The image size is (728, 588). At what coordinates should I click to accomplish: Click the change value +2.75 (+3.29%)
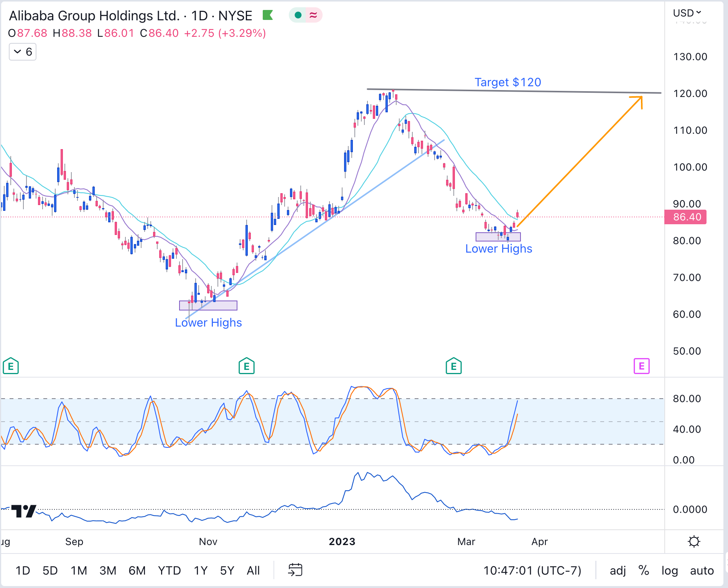pyautogui.click(x=225, y=33)
